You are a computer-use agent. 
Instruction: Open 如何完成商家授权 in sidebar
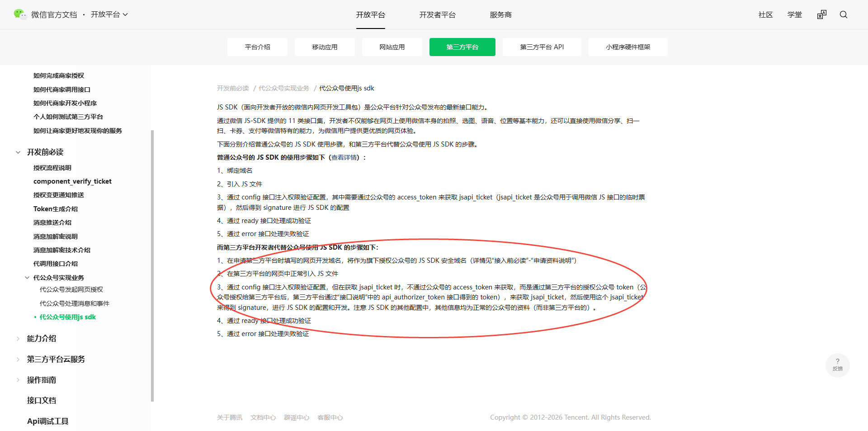[59, 76]
